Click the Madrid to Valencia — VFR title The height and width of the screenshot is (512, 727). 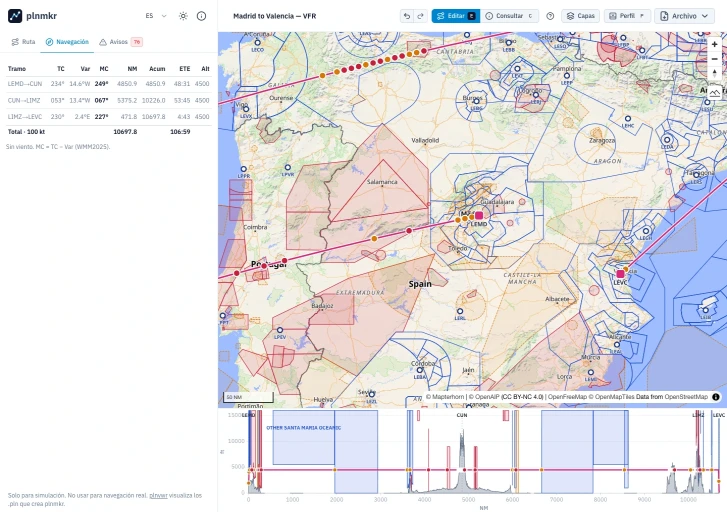(x=274, y=16)
